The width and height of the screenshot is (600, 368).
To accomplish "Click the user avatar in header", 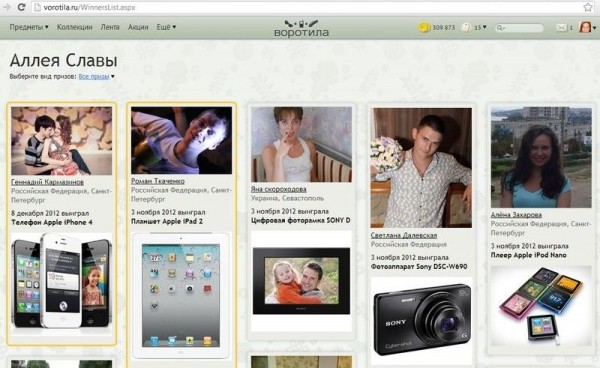I will [x=585, y=27].
